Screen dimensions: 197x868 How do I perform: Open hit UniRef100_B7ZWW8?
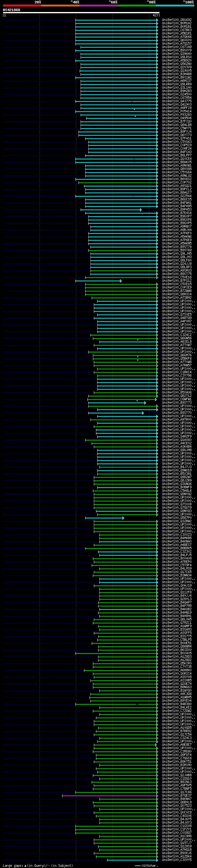coord(176,291)
